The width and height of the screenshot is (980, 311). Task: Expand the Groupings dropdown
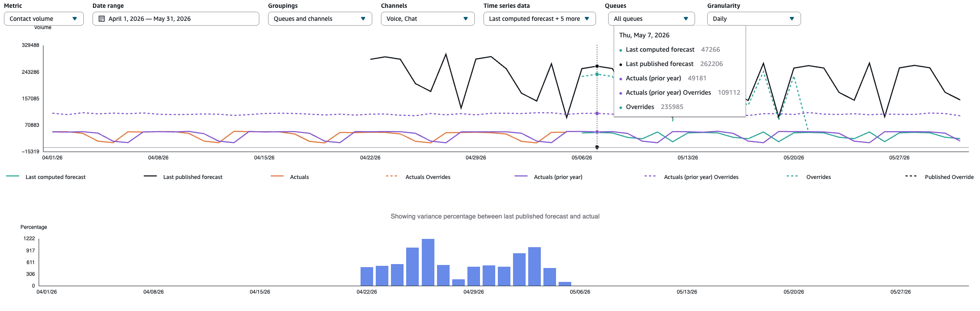(x=320, y=19)
